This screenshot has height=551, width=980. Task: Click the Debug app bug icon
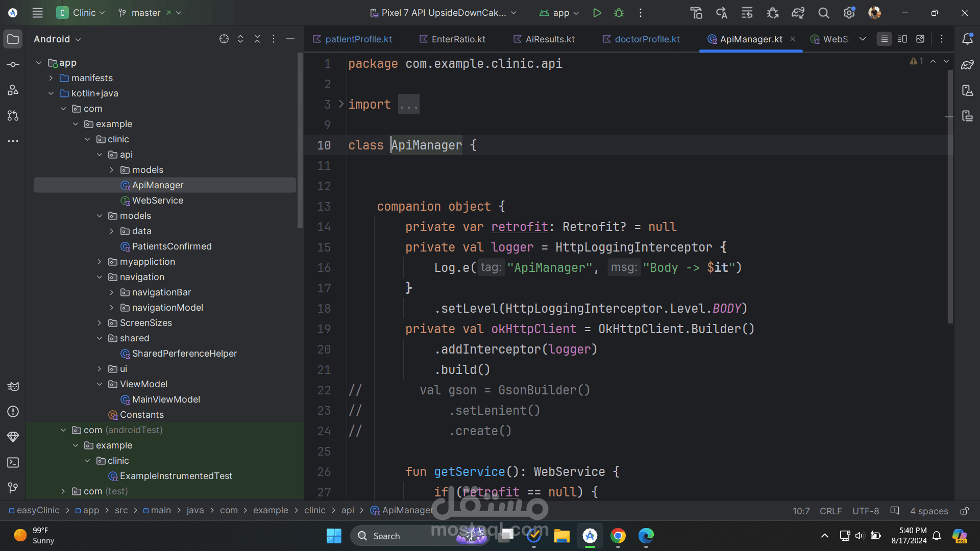tap(619, 13)
